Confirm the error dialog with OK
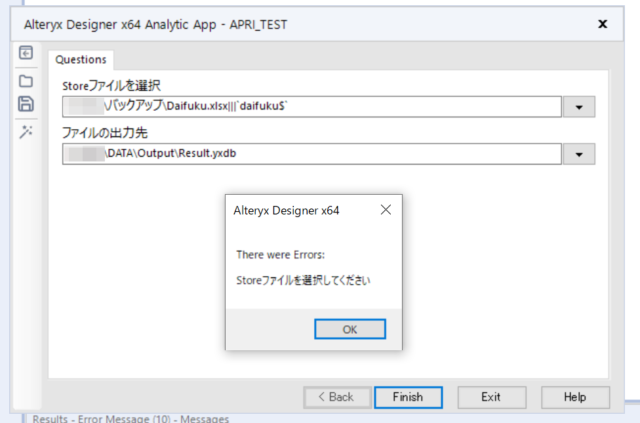Image resolution: width=640 pixels, height=423 pixels. [350, 329]
